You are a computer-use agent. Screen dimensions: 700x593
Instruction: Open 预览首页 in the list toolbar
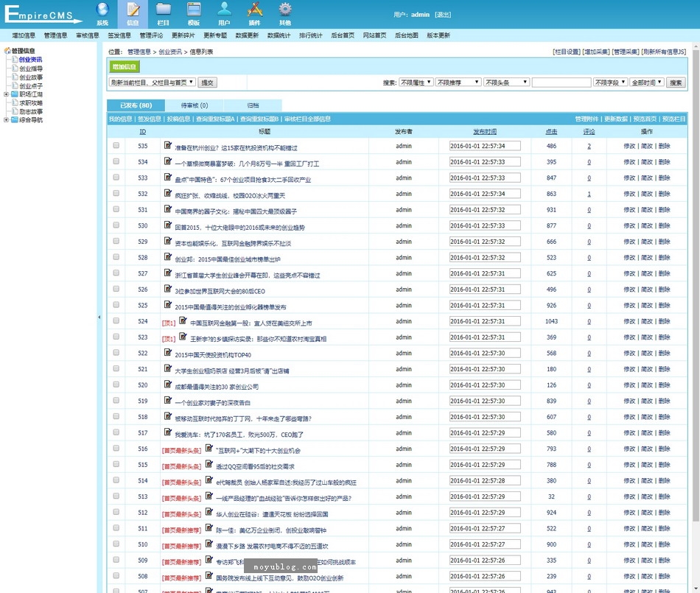click(x=645, y=119)
